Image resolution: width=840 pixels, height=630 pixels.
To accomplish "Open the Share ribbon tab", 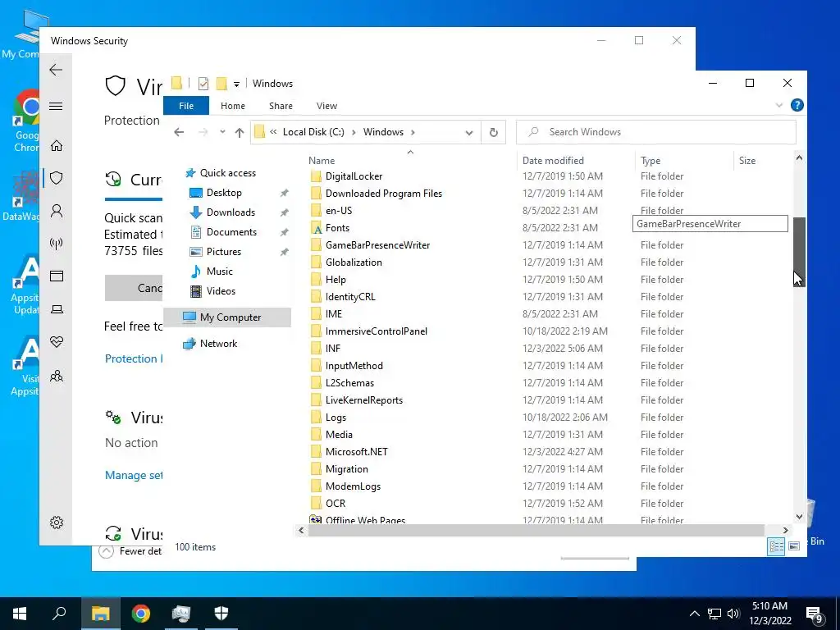I will pyautogui.click(x=281, y=106).
